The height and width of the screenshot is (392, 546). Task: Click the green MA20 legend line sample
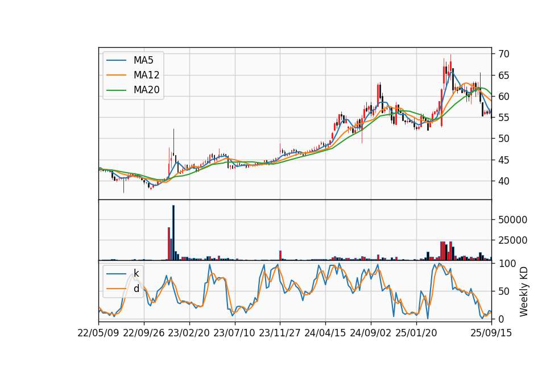click(116, 90)
